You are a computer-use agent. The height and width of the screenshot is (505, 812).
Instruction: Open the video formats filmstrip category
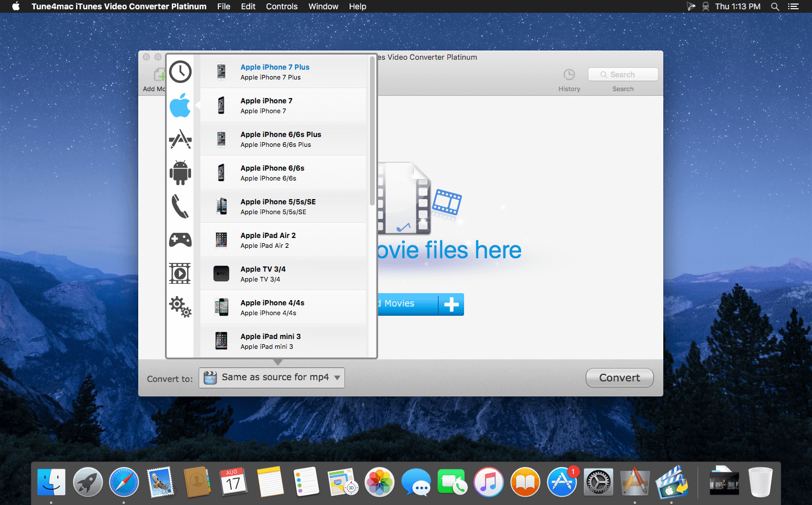point(180,273)
